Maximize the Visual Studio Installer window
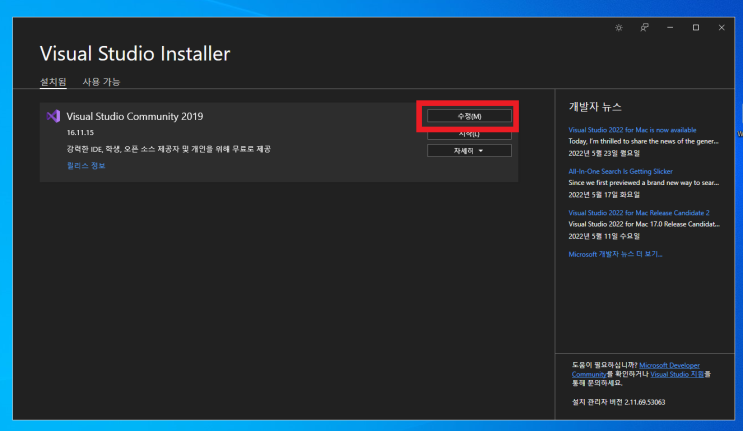 [696, 28]
